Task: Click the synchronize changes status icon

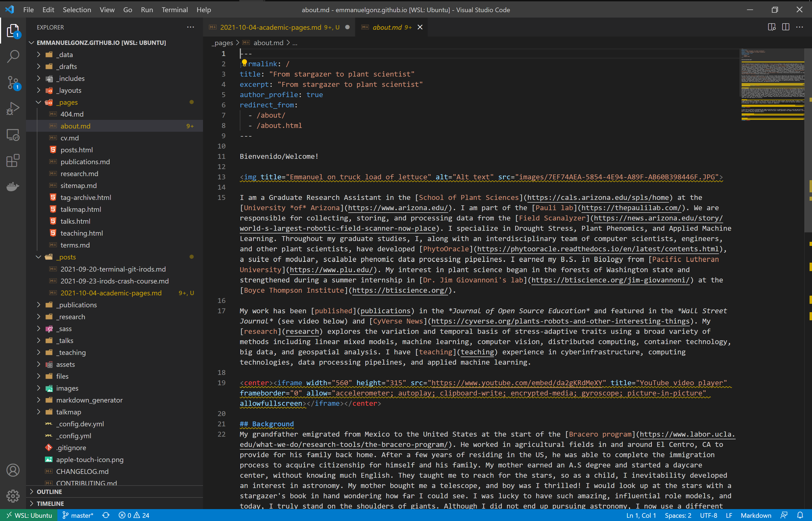Action: click(106, 515)
